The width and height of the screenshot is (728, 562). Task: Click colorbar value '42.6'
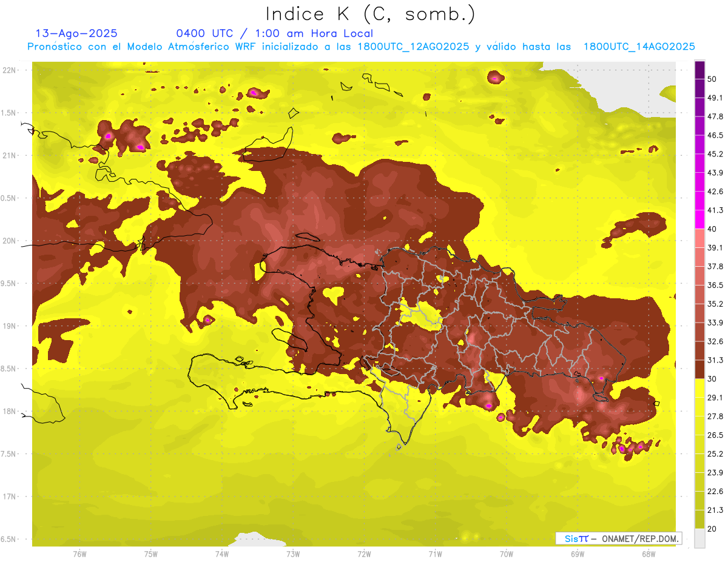pyautogui.click(x=715, y=192)
